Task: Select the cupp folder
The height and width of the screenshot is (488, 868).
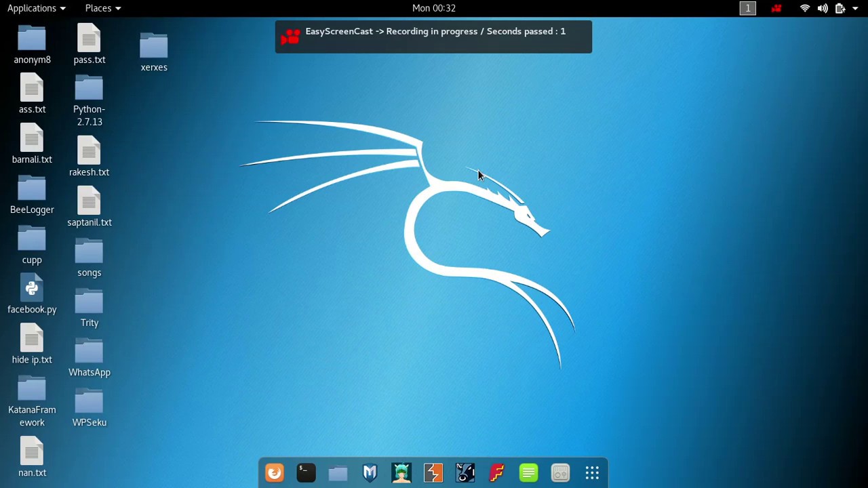Action: (x=32, y=245)
